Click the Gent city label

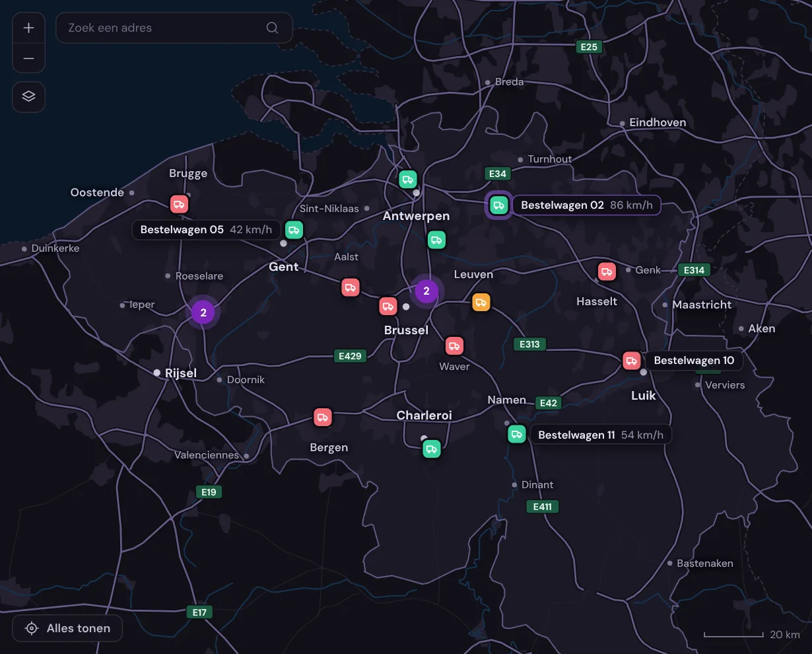284,267
